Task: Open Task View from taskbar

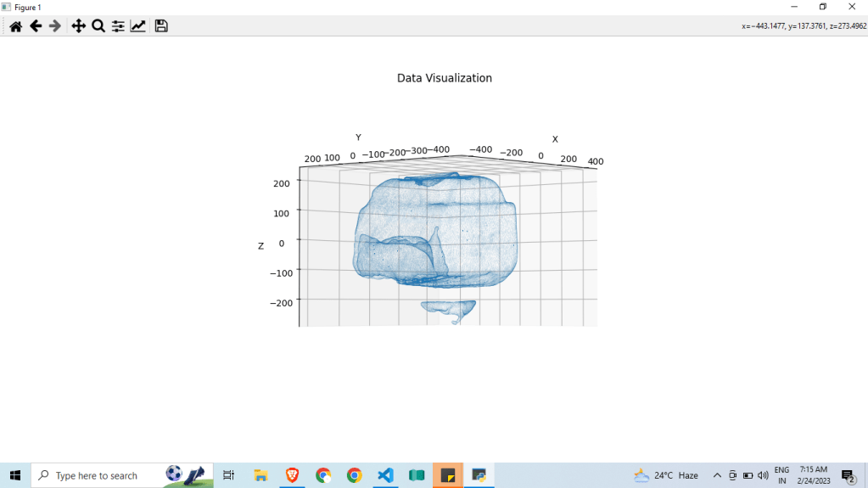Action: click(x=228, y=475)
